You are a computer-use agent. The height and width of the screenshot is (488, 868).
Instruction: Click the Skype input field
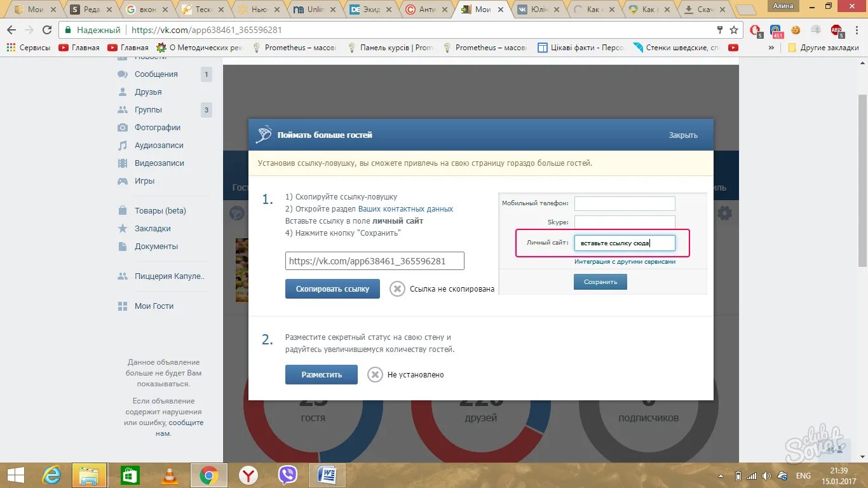click(625, 222)
